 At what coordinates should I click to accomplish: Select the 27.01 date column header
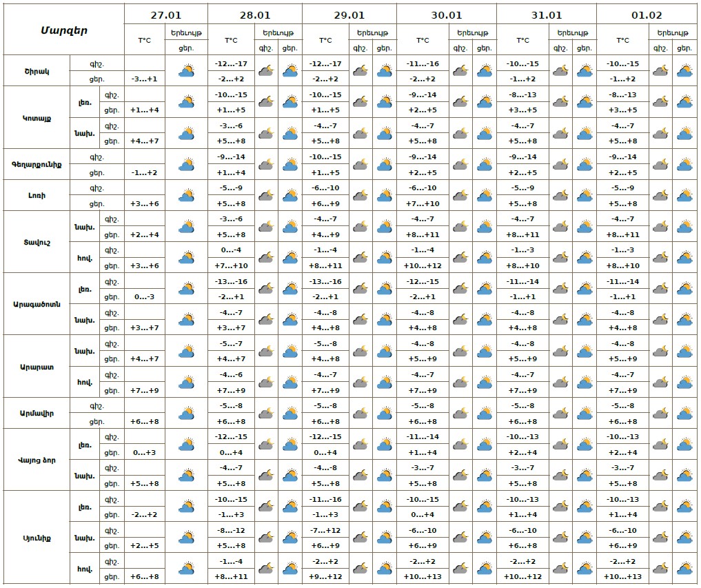[x=165, y=14]
